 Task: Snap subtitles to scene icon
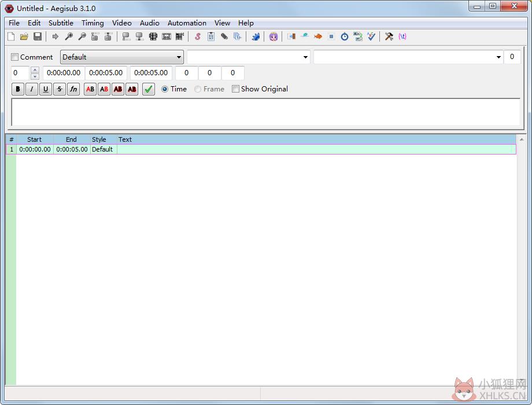pyautogui.click(x=167, y=36)
